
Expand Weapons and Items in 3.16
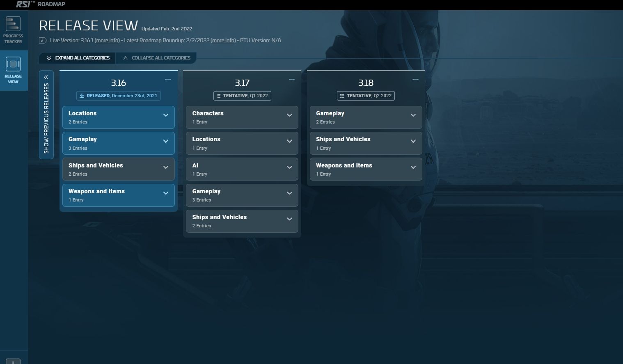(x=119, y=195)
